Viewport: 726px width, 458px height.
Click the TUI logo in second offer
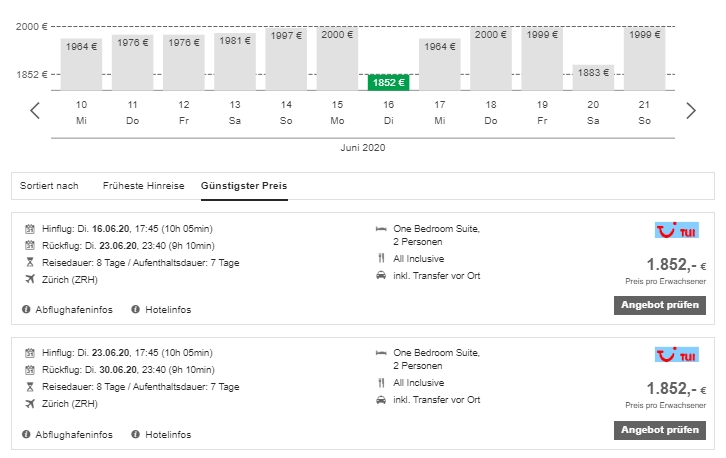676,356
